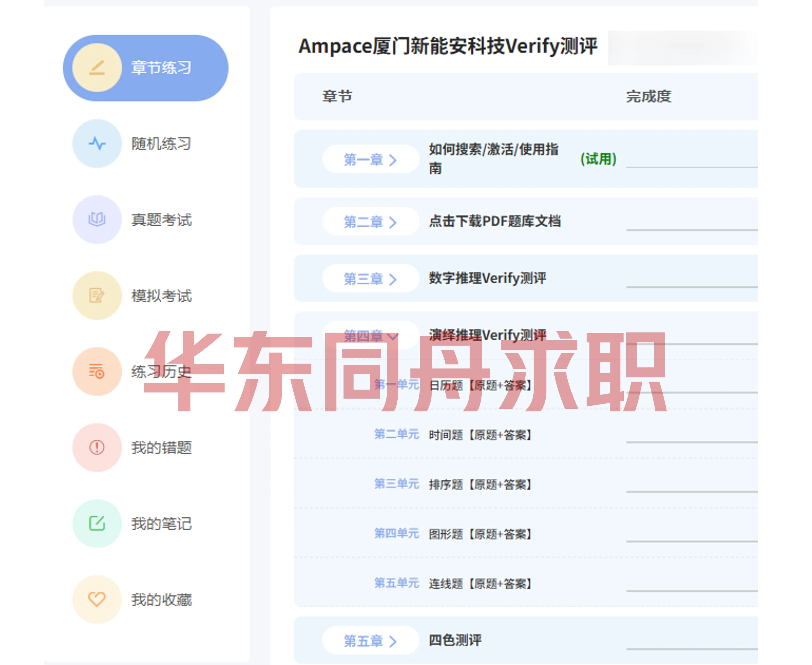
Task: Click progress bar of 连线题 unit row
Action: coord(692,591)
